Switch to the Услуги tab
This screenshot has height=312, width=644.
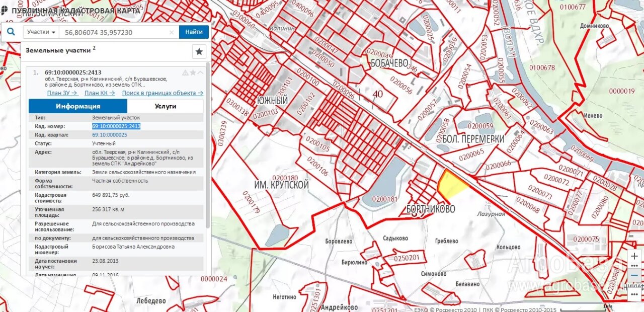point(165,106)
